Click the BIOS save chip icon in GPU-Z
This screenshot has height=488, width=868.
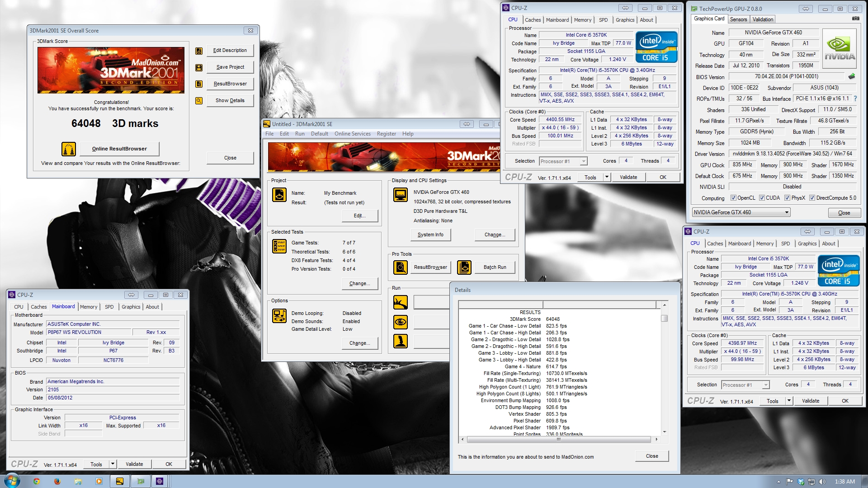(x=852, y=76)
